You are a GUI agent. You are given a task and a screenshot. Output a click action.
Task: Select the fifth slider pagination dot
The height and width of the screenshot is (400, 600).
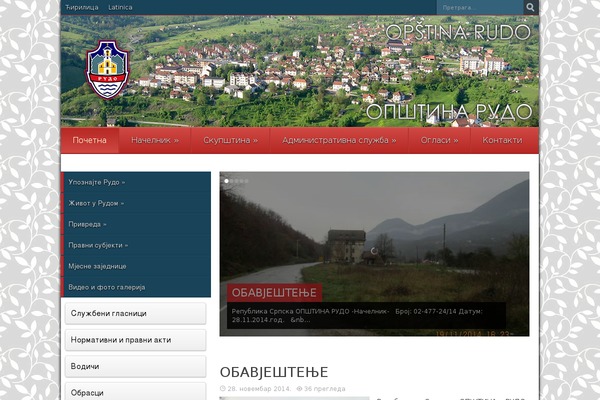(x=246, y=181)
